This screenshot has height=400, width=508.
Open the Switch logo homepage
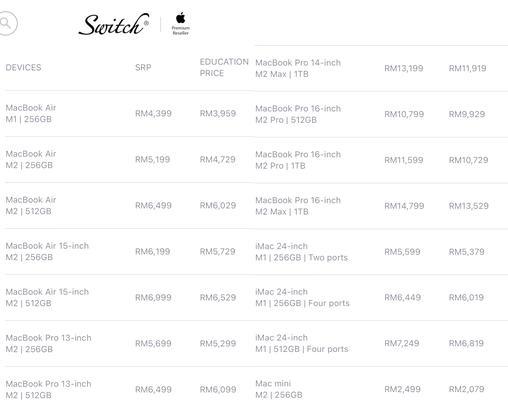114,24
